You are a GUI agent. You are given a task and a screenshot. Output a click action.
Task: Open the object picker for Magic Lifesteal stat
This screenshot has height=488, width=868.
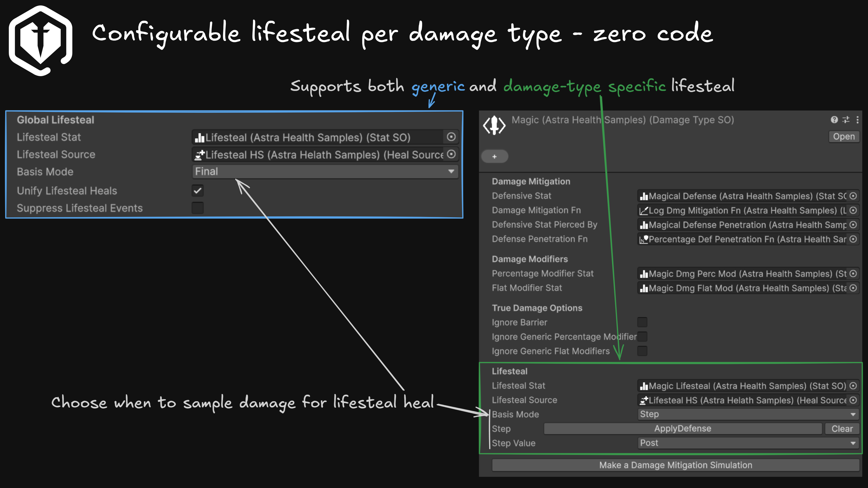853,386
